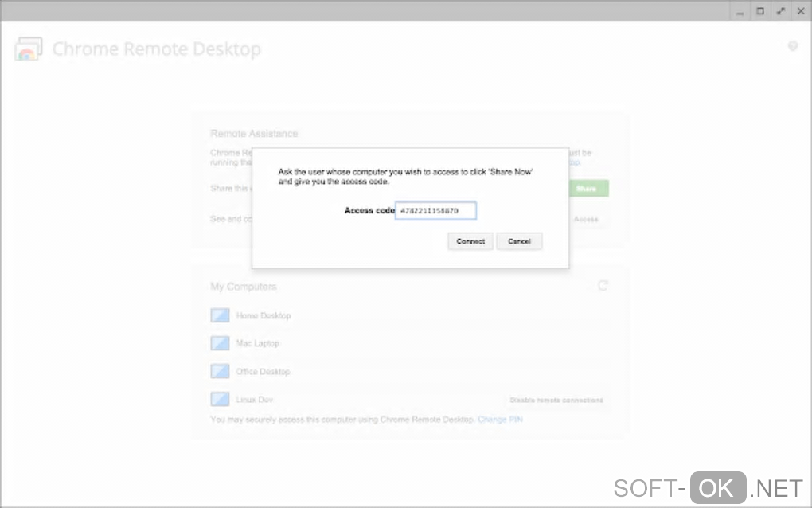Click the Chrome Remote Desktop logo icon
This screenshot has height=508, width=812.
29,49
